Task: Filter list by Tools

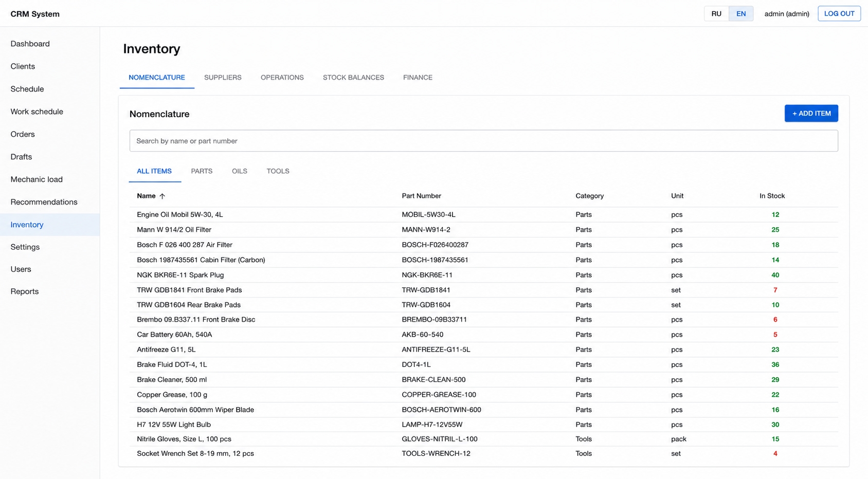Action: (x=278, y=171)
